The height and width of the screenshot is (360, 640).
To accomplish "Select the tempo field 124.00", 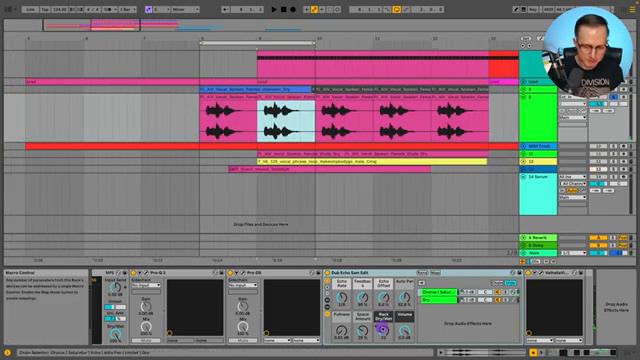I will coord(60,9).
